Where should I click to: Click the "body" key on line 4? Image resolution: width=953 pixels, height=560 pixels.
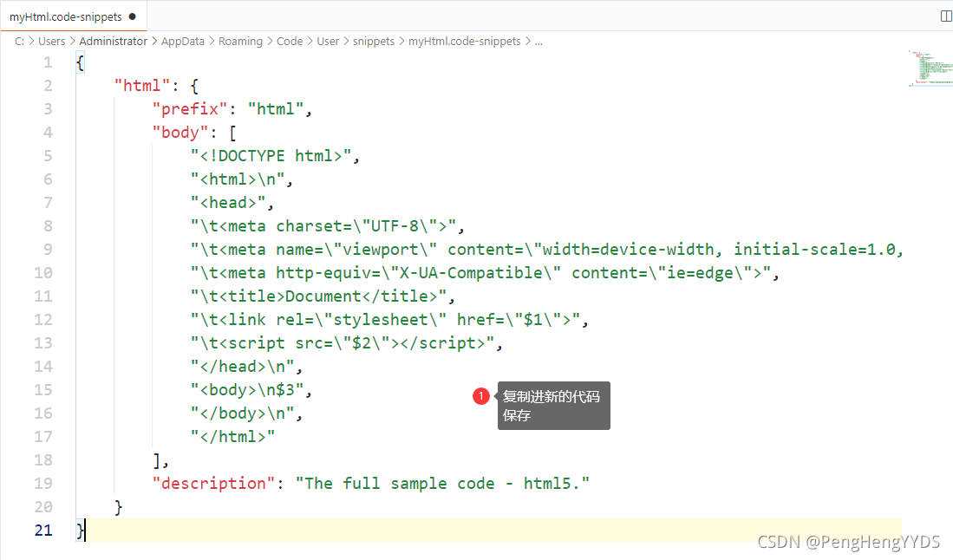coord(180,133)
